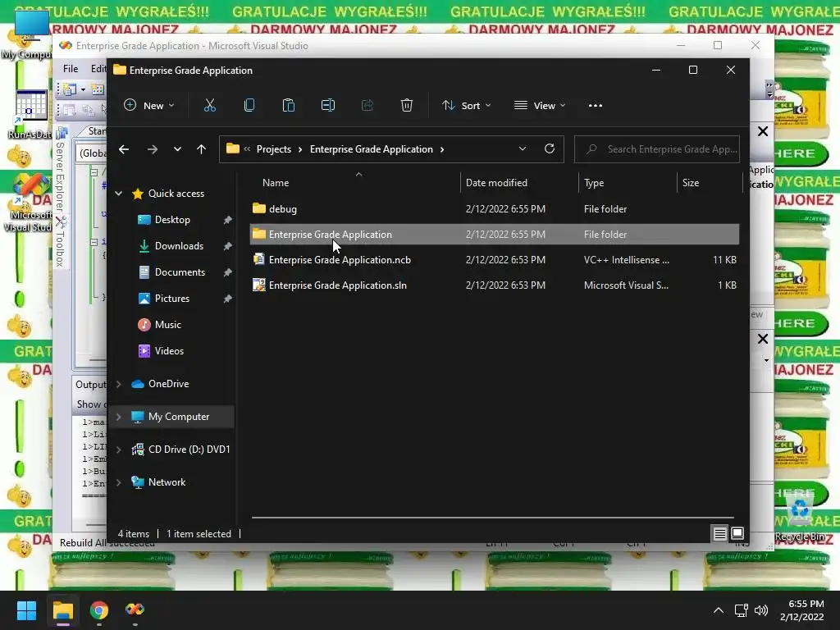Open the Sort options dropdown
Image resolution: width=840 pixels, height=630 pixels.
[466, 106]
